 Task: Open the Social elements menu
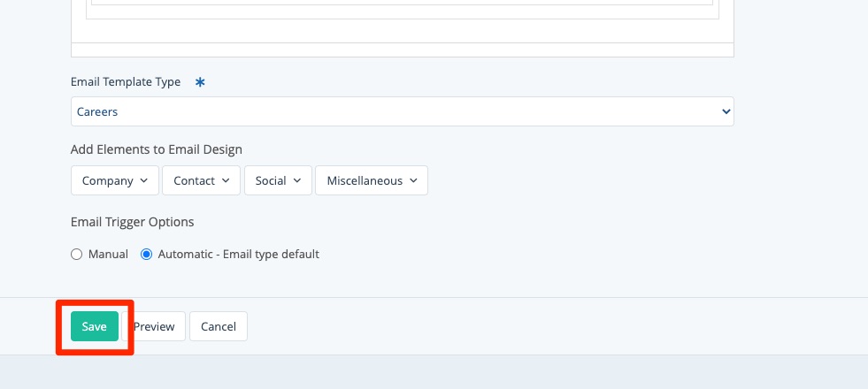[x=278, y=180]
